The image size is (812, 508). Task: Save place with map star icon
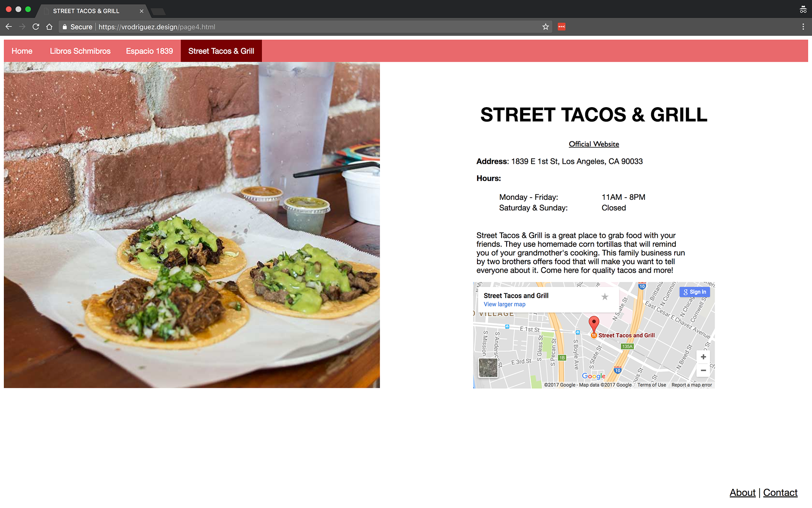point(605,297)
